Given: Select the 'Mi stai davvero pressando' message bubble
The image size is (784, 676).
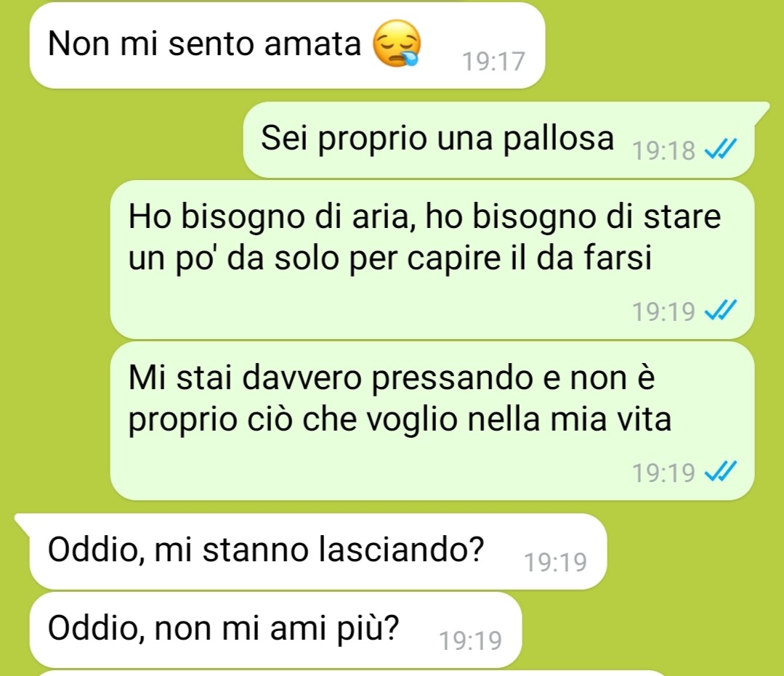Looking at the screenshot, I should click(x=432, y=420).
